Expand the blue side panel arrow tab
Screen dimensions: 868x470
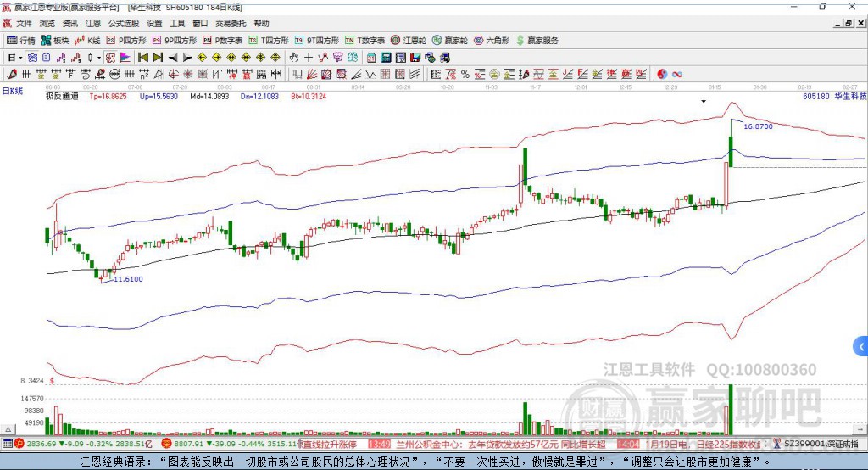[861, 347]
